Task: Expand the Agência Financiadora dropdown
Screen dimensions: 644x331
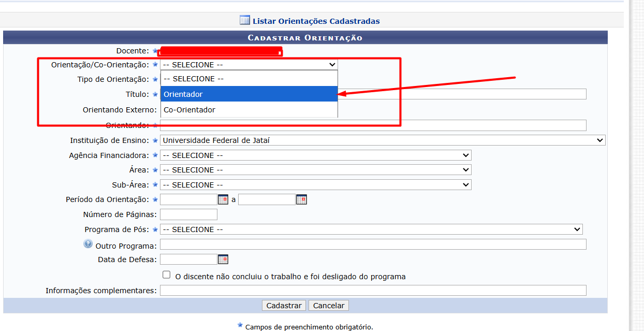Action: [316, 155]
